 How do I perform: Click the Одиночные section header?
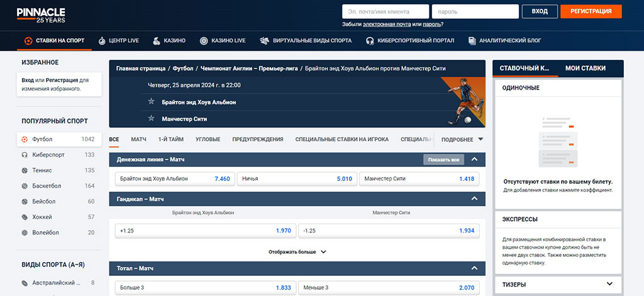click(558, 88)
